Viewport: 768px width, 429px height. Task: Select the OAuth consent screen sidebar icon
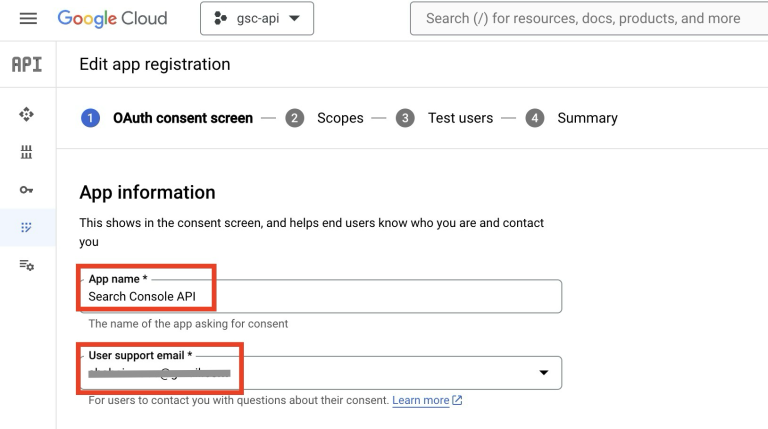pos(27,226)
